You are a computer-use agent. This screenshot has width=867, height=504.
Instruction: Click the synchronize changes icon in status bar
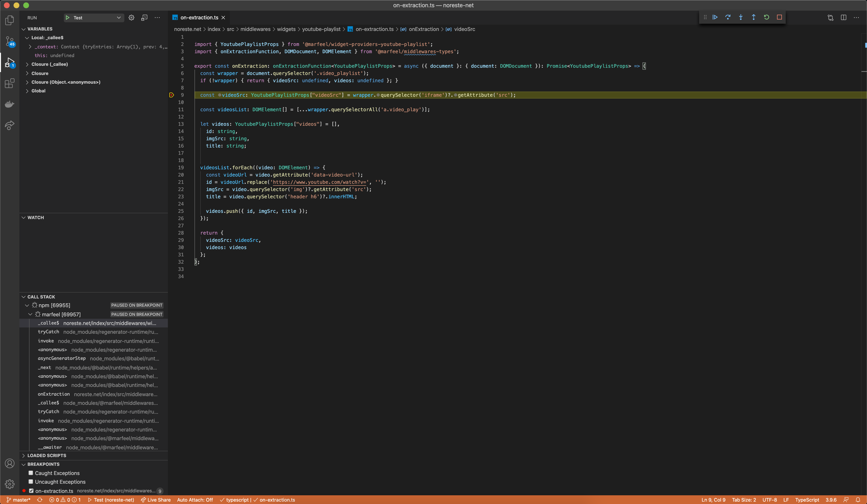[40, 500]
